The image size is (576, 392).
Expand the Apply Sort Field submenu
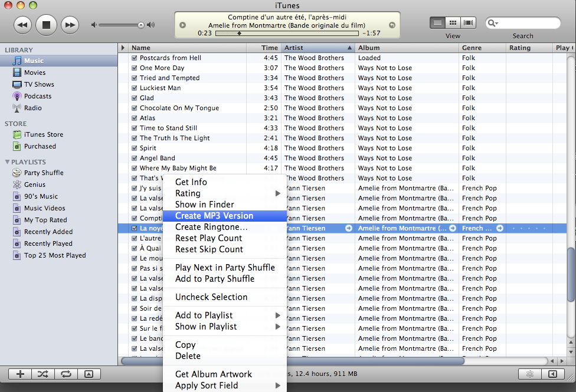click(278, 386)
